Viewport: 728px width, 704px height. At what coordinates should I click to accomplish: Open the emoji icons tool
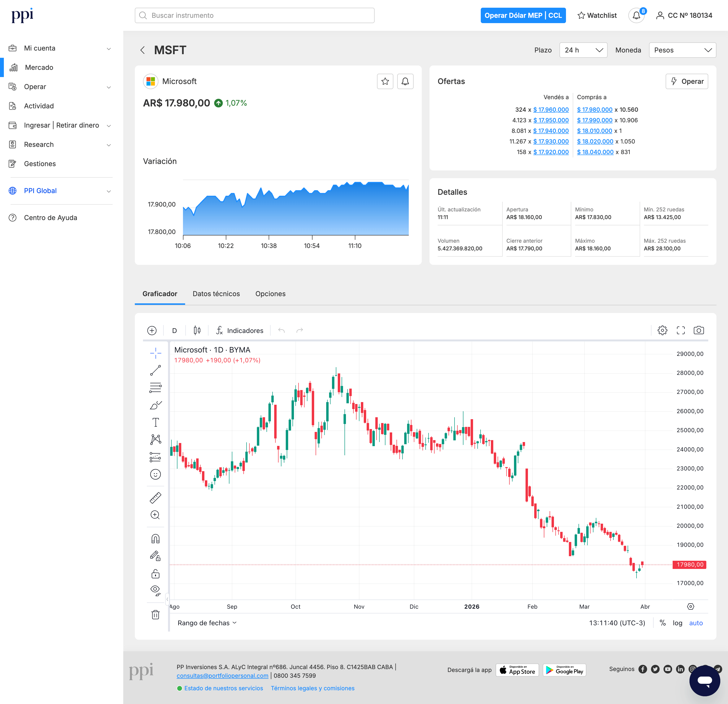click(x=155, y=474)
